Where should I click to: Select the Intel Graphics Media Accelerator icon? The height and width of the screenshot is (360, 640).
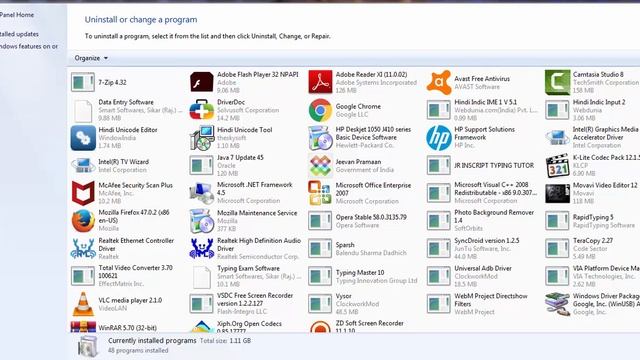[557, 138]
